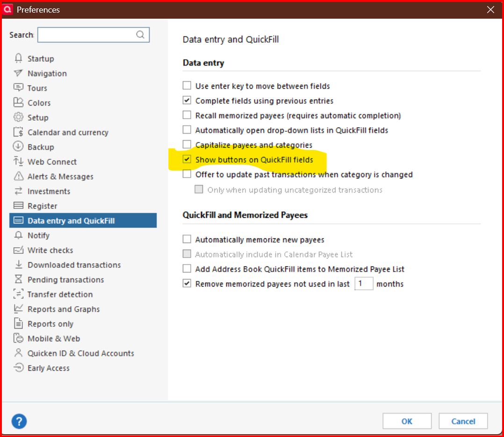The height and width of the screenshot is (437, 504).
Task: Open Transfer detection preferences
Action: point(60,294)
